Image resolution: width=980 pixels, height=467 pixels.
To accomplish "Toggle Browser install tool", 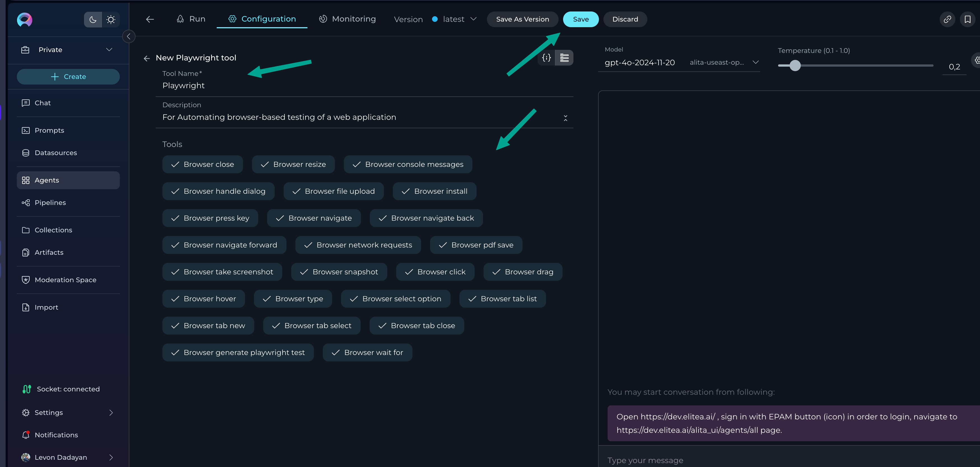I will coord(435,191).
